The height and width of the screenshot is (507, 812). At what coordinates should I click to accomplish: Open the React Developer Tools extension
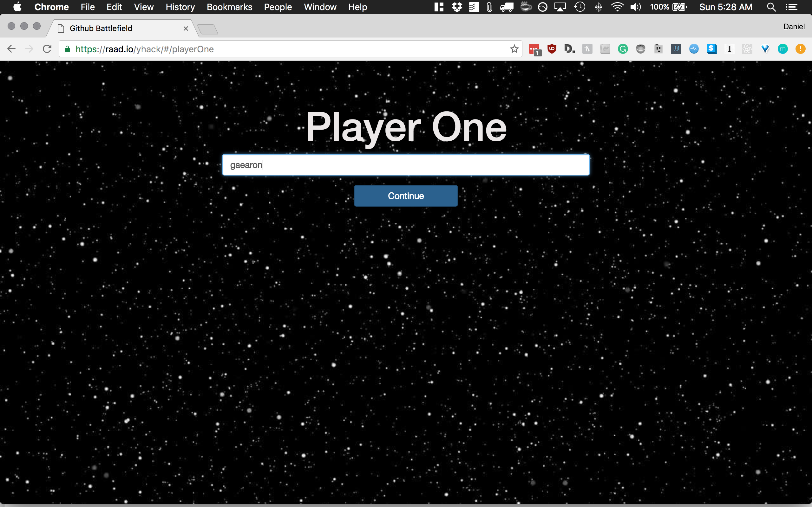tap(747, 49)
